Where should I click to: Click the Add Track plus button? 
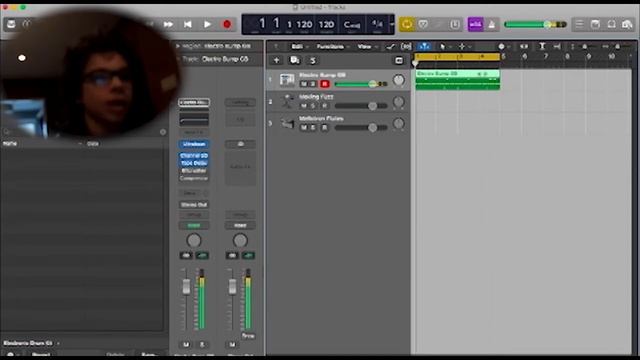(x=276, y=60)
